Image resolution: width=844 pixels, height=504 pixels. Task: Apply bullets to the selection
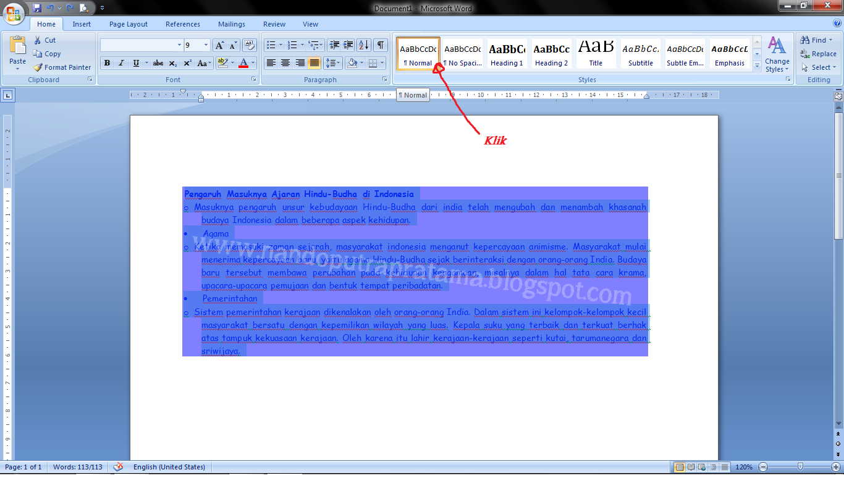270,45
